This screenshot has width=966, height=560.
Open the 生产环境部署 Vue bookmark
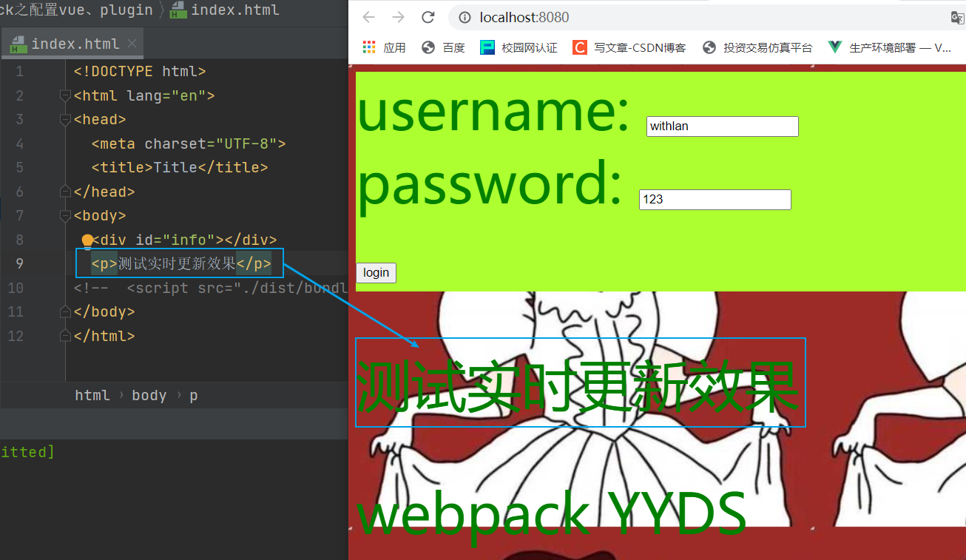click(x=890, y=47)
